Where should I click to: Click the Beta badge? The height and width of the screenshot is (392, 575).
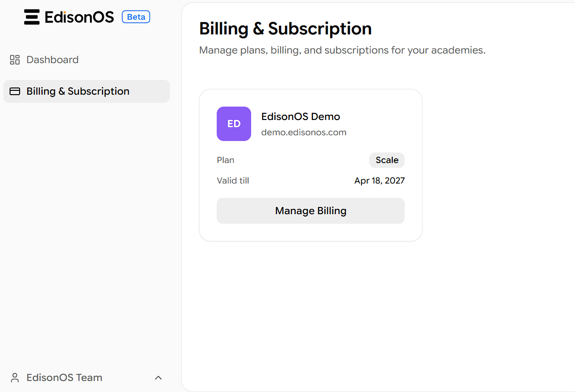pos(136,17)
